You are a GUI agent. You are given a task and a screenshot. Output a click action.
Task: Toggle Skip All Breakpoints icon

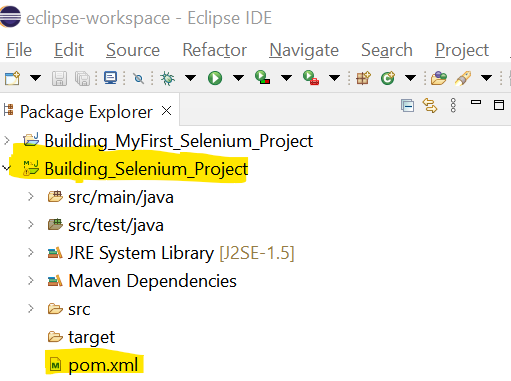(x=138, y=79)
